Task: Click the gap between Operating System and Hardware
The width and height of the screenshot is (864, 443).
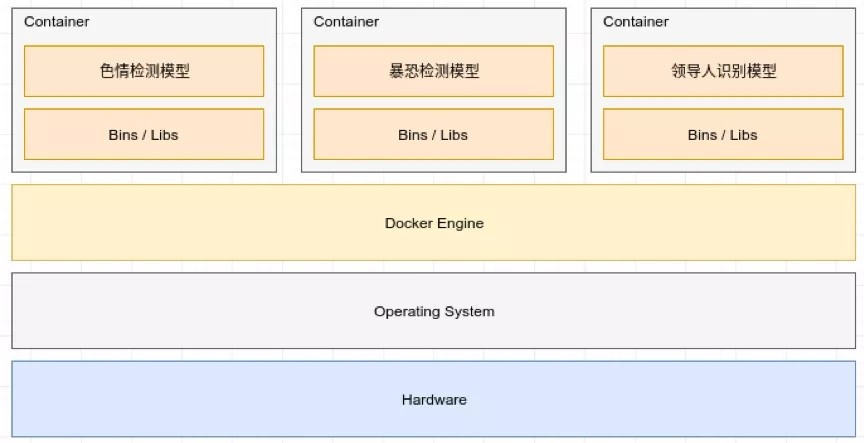Action: pos(434,355)
